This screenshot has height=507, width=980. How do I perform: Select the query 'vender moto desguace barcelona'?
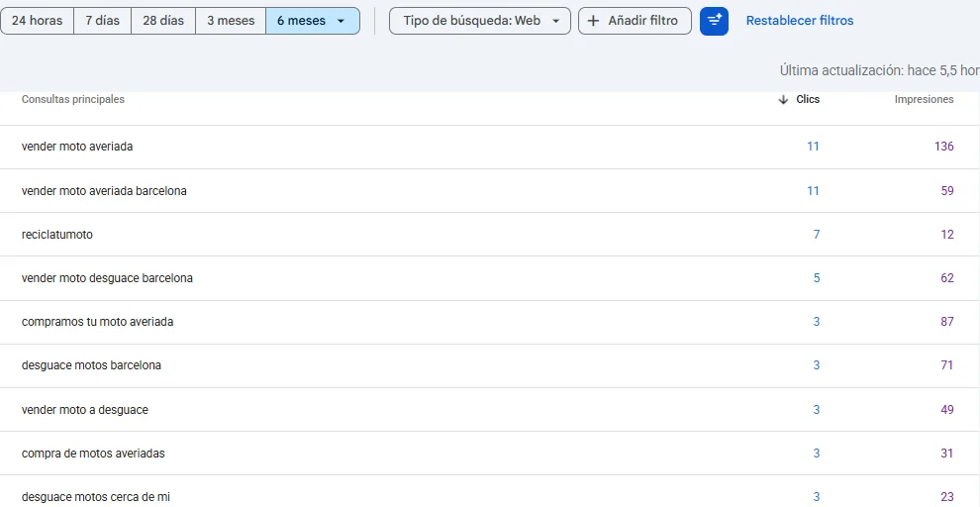107,278
